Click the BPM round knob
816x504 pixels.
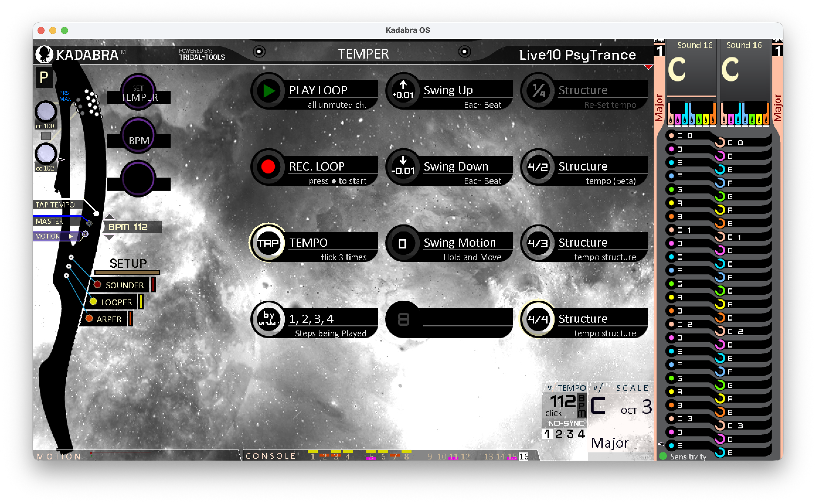[138, 136]
